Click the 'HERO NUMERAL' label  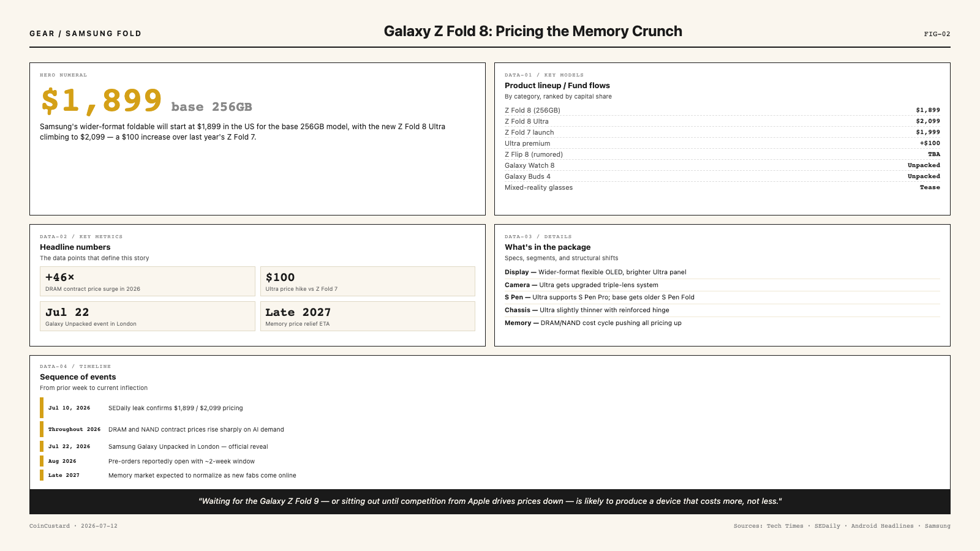[x=63, y=75]
